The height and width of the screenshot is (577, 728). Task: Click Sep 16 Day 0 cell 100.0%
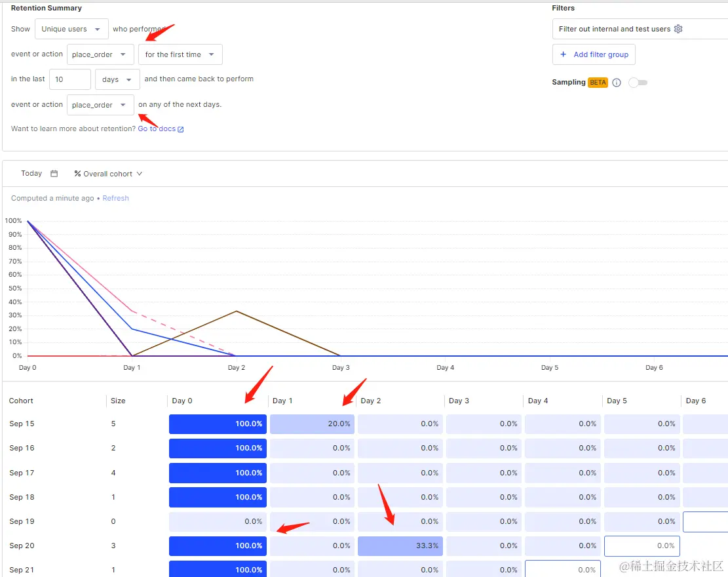218,448
